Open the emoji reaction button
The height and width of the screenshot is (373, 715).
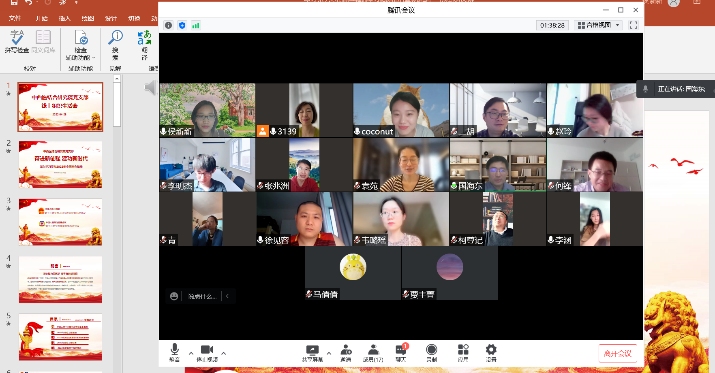pos(174,296)
